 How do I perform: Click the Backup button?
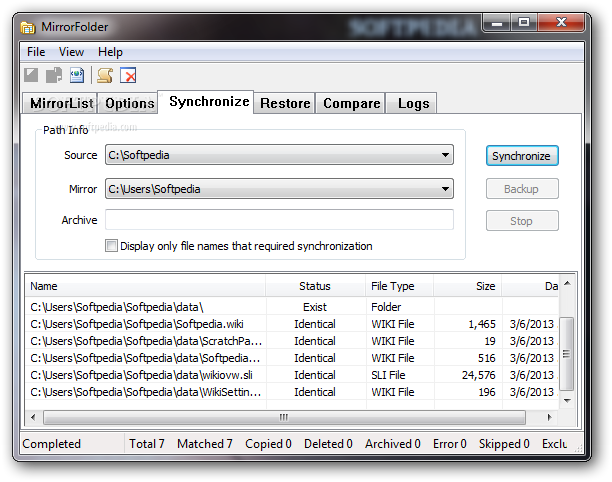(522, 189)
